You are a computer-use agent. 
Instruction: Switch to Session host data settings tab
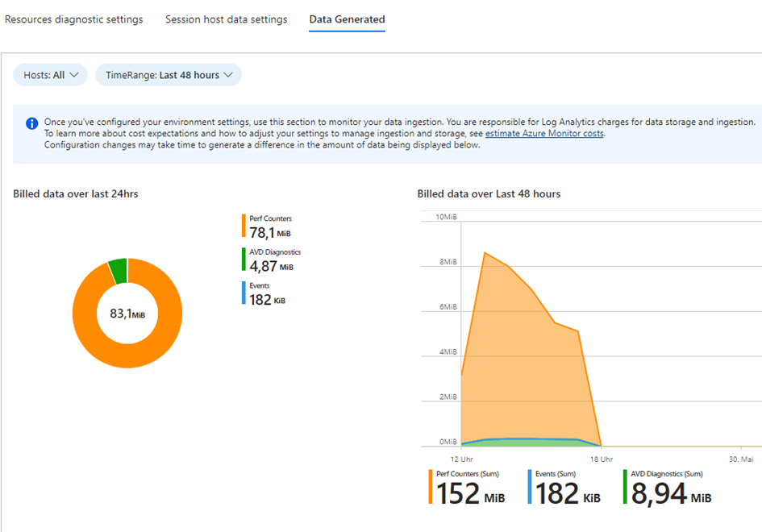point(226,19)
